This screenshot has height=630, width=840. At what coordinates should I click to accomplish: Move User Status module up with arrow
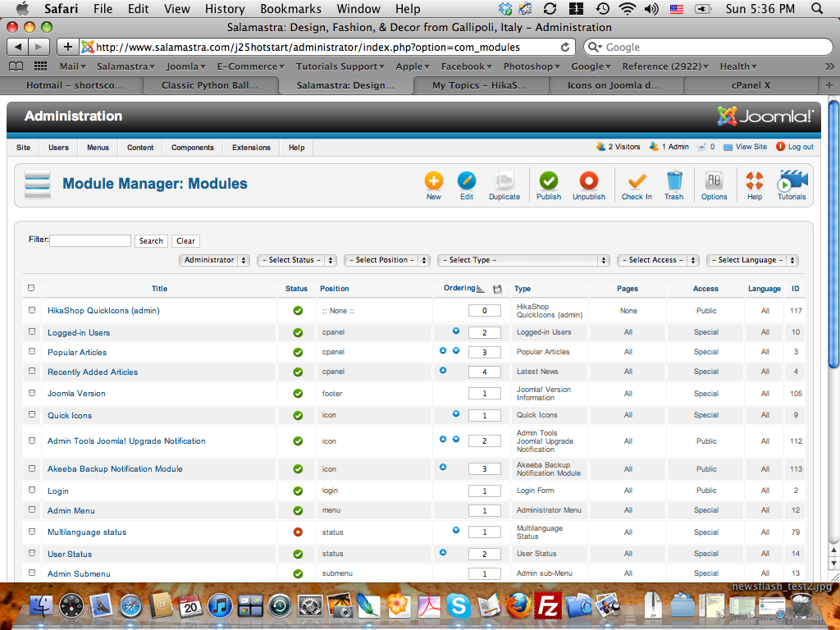point(443,552)
